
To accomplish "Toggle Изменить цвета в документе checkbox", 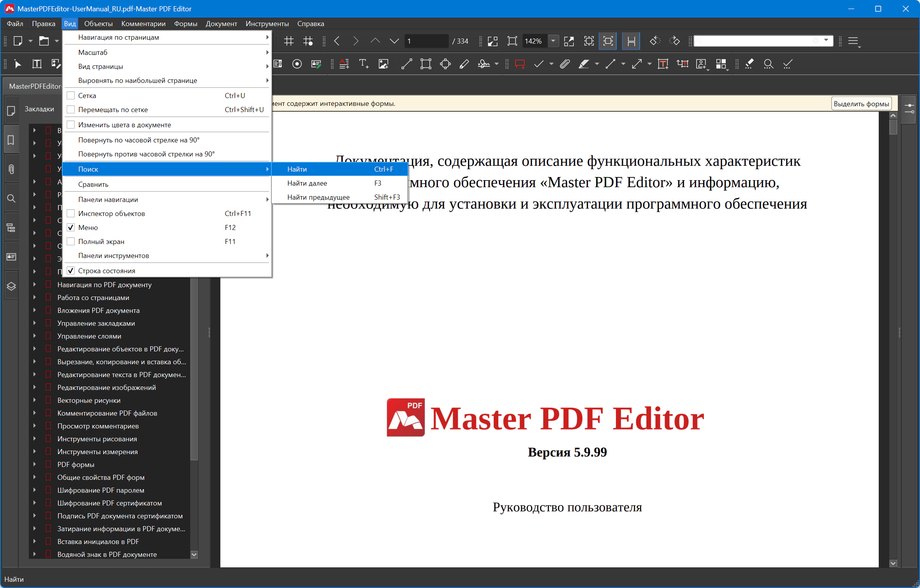I will click(x=71, y=125).
